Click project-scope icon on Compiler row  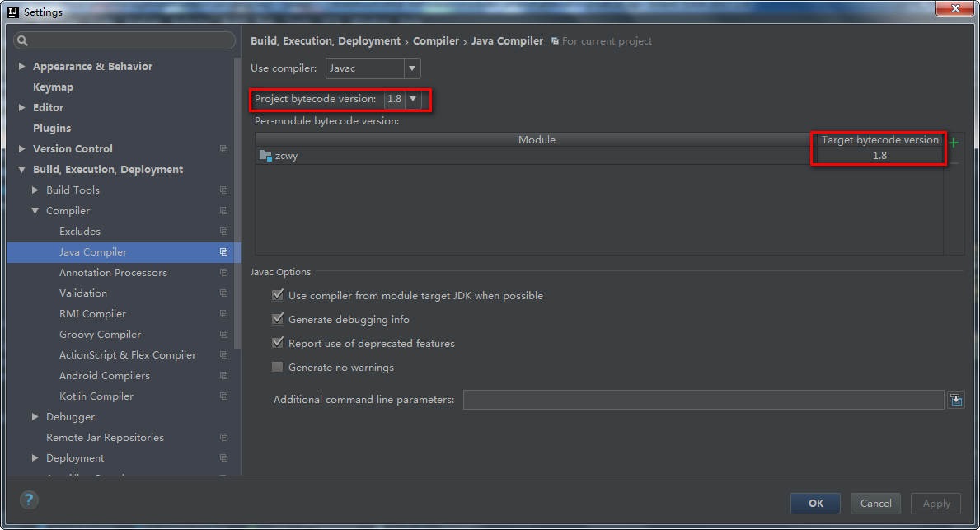pos(223,211)
